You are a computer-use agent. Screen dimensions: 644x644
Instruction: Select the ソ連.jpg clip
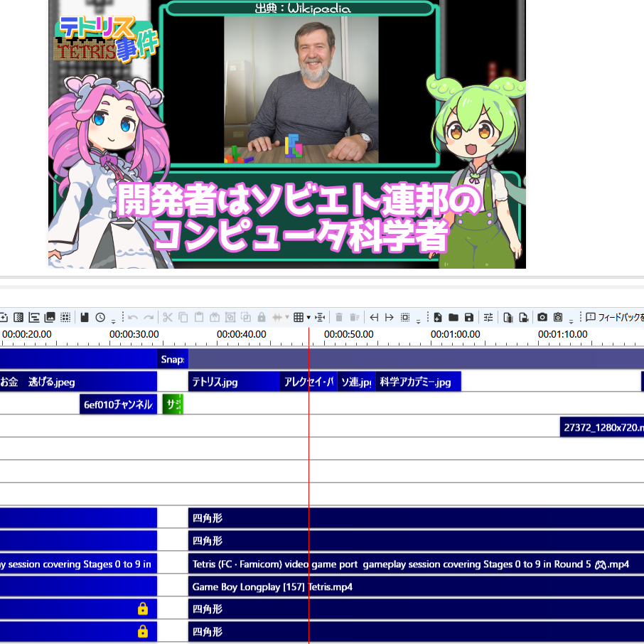click(x=356, y=382)
